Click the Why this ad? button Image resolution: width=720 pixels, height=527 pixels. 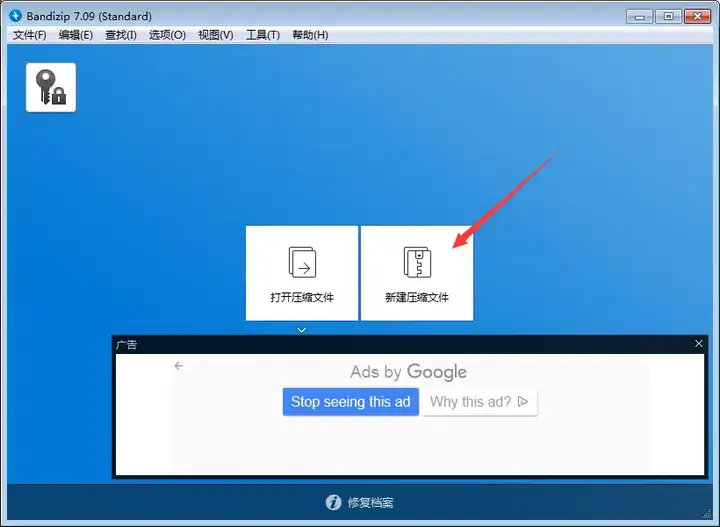point(479,402)
